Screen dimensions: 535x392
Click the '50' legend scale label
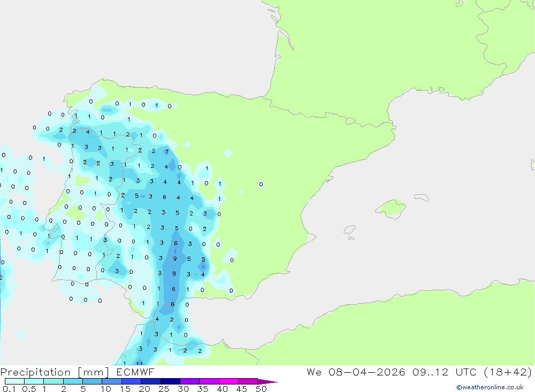(x=262, y=389)
